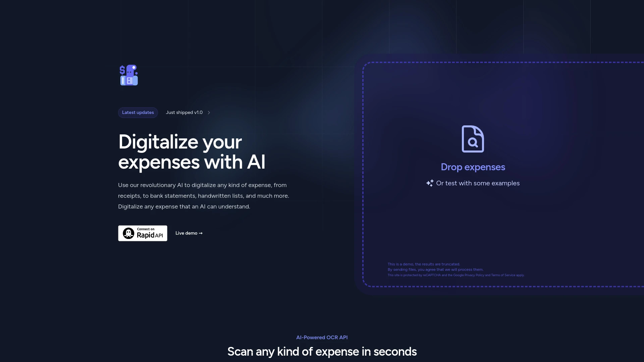The height and width of the screenshot is (362, 644).
Task: Click the AI robot expense digitizer icon
Action: [129, 75]
